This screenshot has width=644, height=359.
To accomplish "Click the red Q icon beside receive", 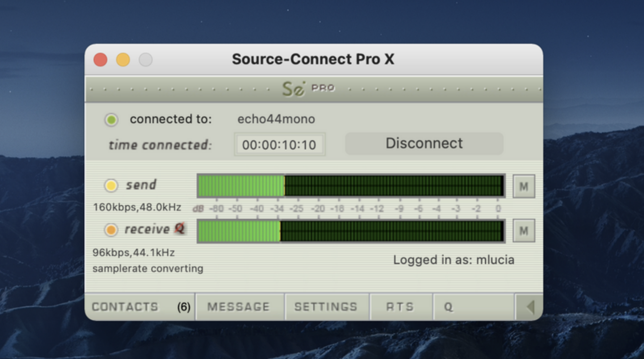I will 179,229.
